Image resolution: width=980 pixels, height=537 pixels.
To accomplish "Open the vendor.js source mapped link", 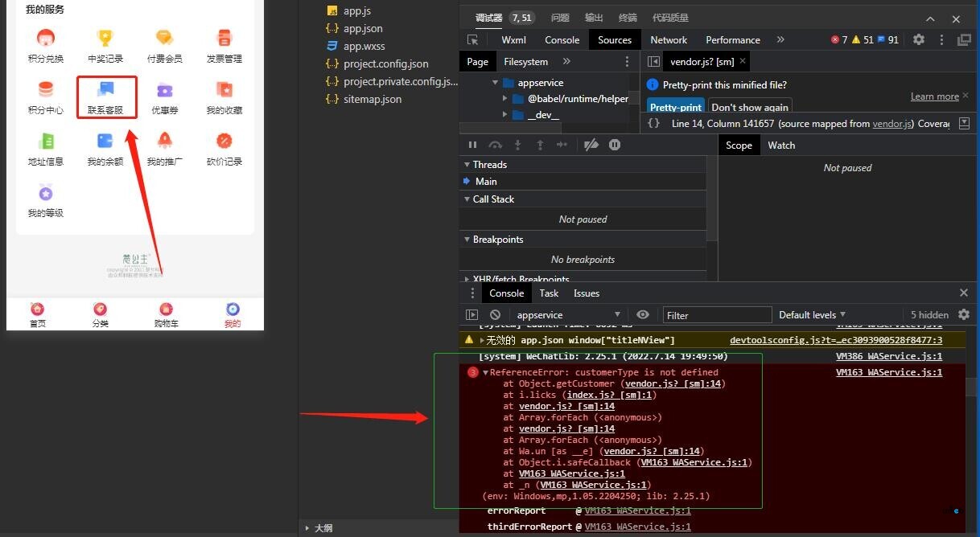I will [892, 124].
